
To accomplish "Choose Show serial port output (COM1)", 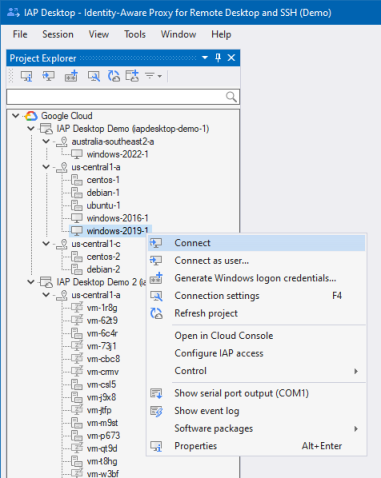I will [256, 393].
